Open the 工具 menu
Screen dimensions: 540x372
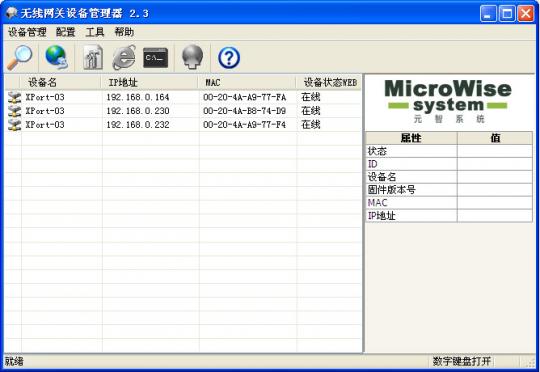[95, 32]
